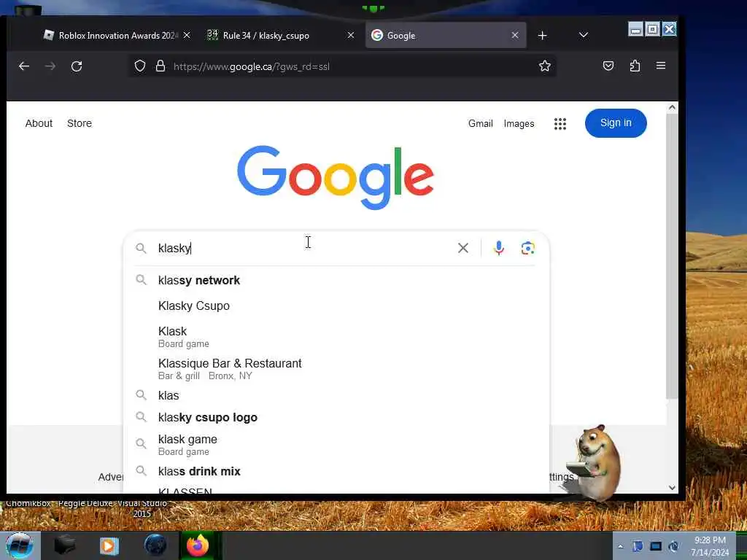Open the About link
This screenshot has height=560, width=747.
tap(39, 123)
